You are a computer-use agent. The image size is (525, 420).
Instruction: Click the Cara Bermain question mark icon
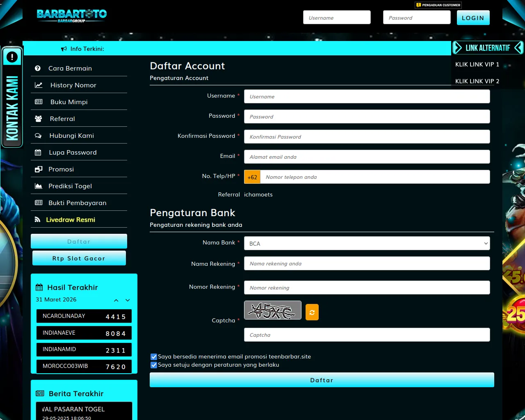coord(38,68)
